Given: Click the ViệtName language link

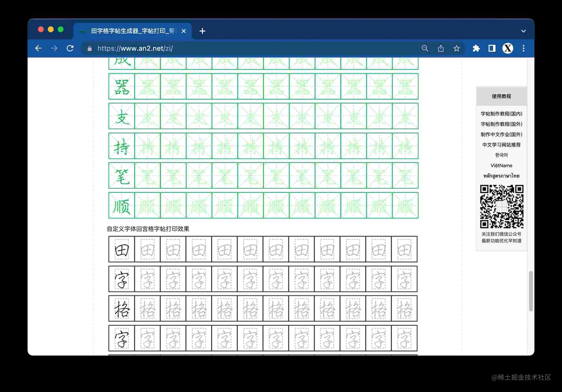Looking at the screenshot, I should tap(501, 166).
